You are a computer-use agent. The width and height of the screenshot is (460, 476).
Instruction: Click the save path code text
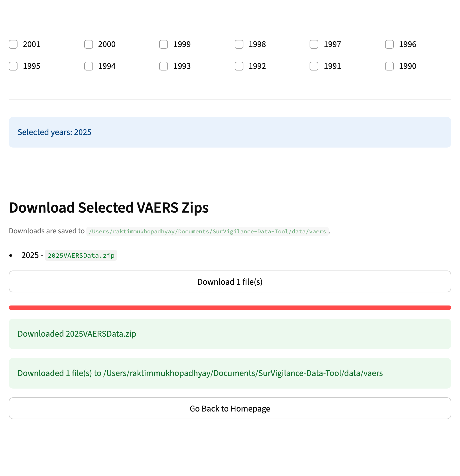(207, 231)
